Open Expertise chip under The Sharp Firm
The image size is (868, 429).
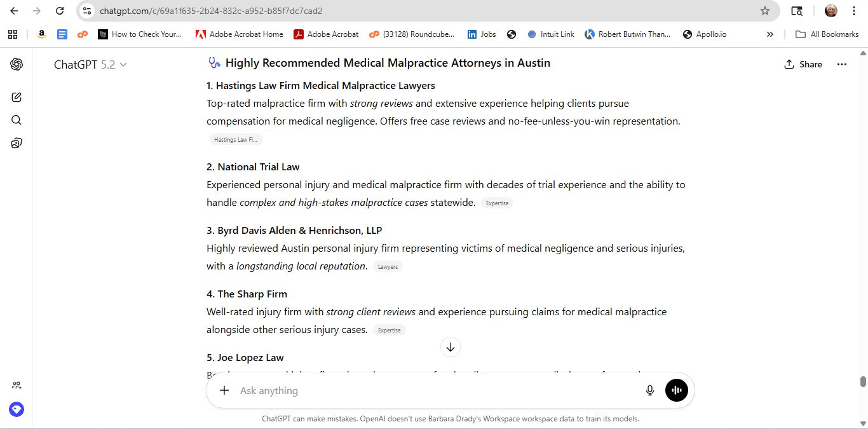coord(390,330)
